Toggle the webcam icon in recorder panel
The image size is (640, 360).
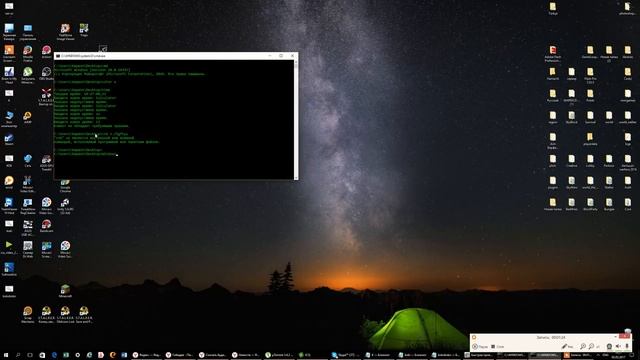pyautogui.click(x=609, y=347)
